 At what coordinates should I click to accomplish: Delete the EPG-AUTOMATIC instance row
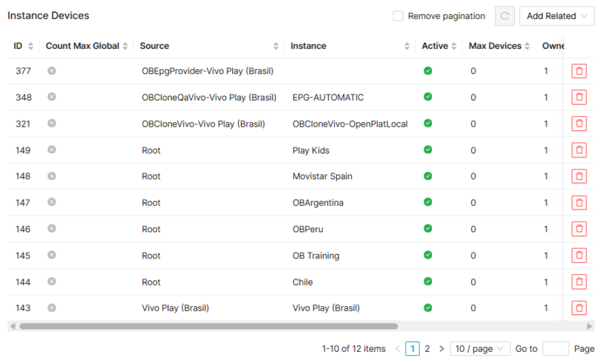coord(579,97)
